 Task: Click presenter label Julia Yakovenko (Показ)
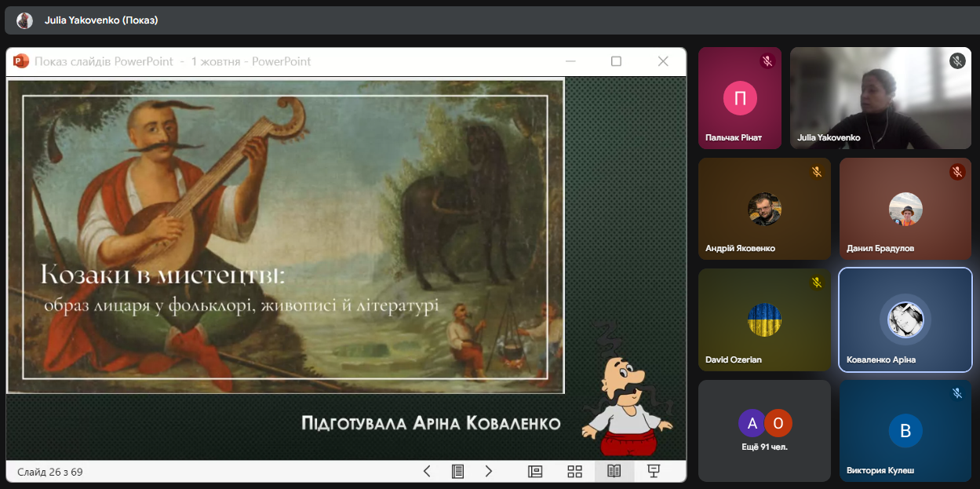pyautogui.click(x=101, y=20)
